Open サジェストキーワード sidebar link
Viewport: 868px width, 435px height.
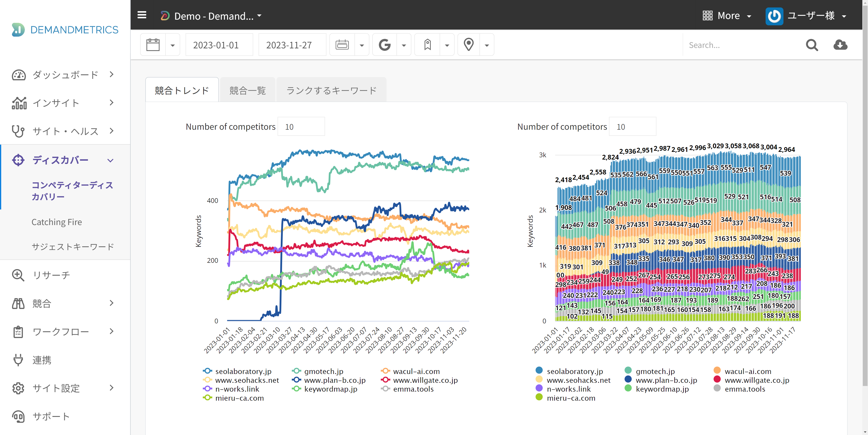point(73,247)
